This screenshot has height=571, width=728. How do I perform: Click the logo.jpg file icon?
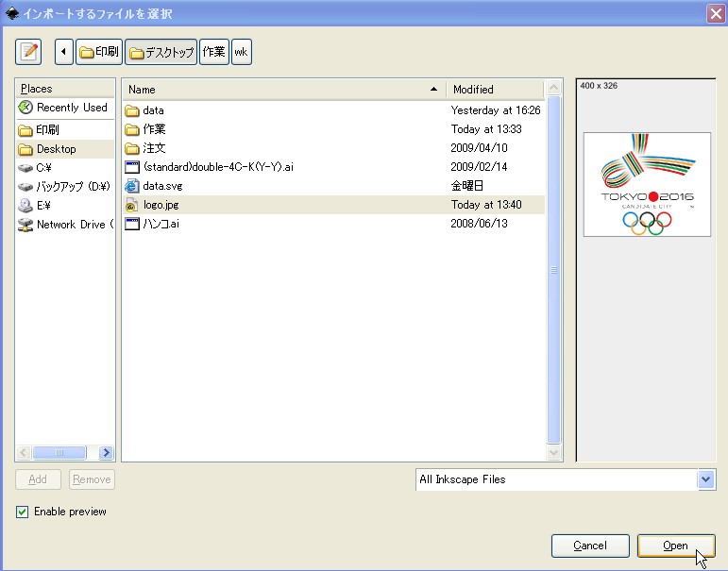(x=132, y=205)
